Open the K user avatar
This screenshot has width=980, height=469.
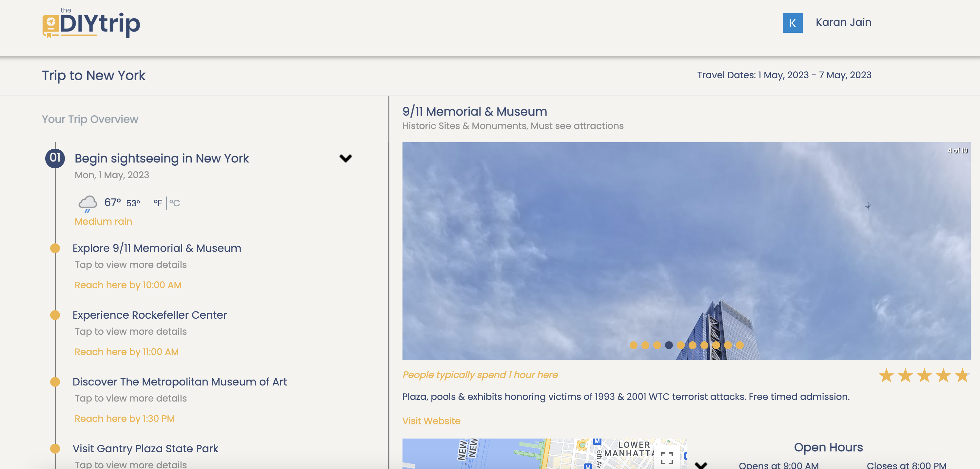793,23
